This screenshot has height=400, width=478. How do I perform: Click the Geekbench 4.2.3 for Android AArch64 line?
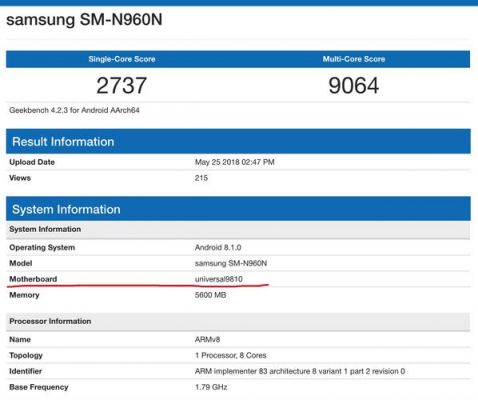click(x=74, y=110)
